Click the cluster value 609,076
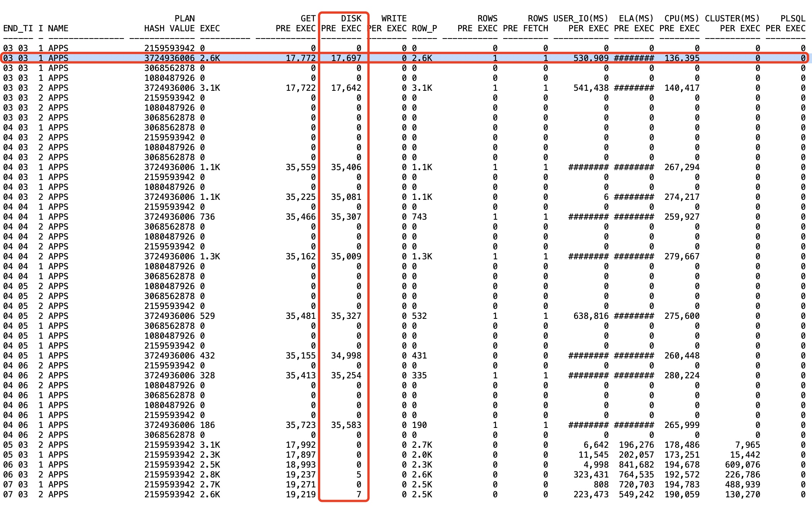This screenshot has height=508, width=812. coord(743,465)
